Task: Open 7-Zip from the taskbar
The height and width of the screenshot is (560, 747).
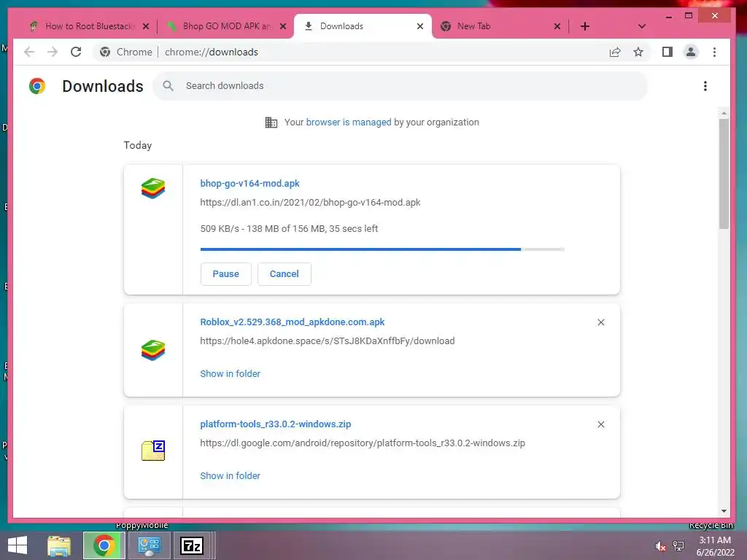Action: point(192,545)
